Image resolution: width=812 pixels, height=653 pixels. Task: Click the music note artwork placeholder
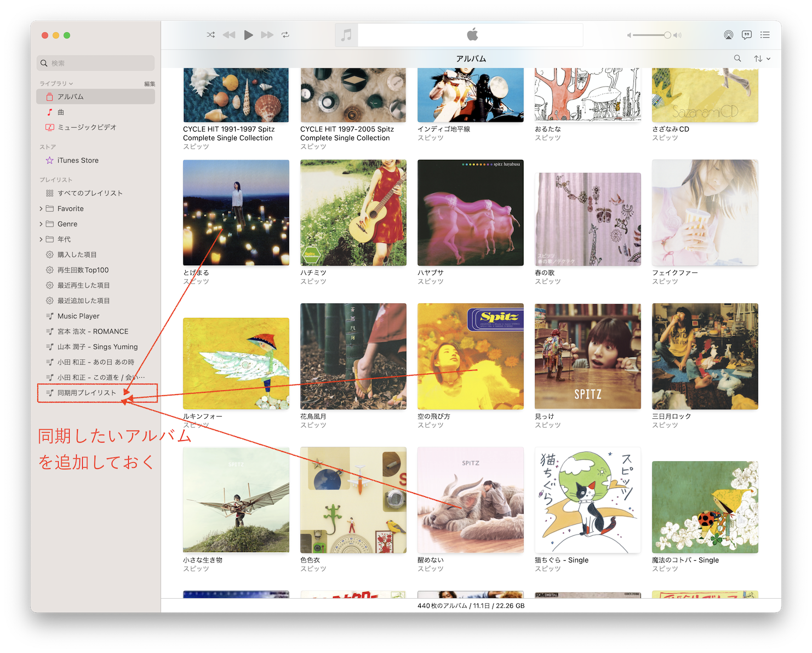[346, 35]
